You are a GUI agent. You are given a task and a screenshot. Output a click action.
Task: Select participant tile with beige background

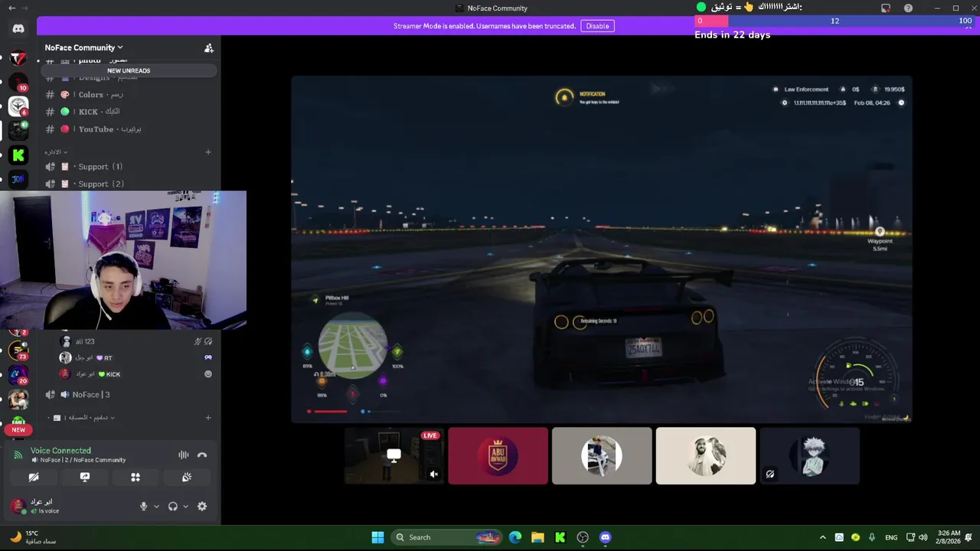coord(706,455)
